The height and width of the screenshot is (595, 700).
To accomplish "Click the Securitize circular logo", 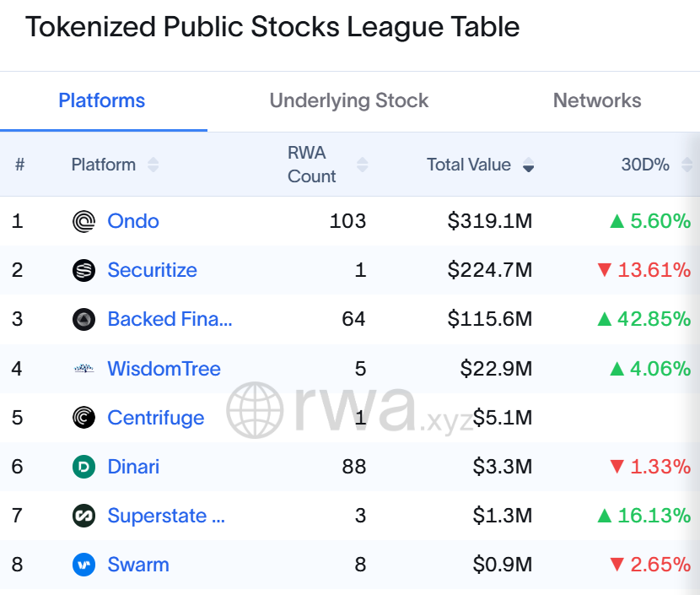I will pyautogui.click(x=83, y=270).
